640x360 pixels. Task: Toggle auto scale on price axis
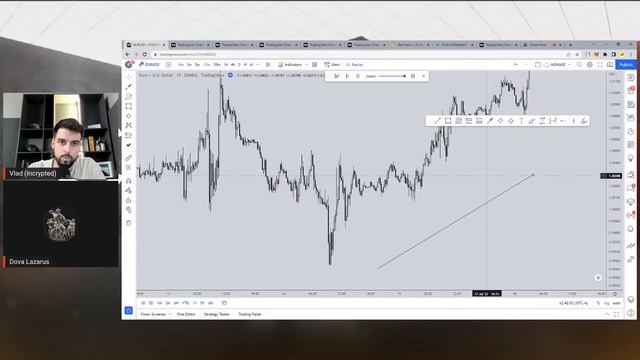click(616, 303)
